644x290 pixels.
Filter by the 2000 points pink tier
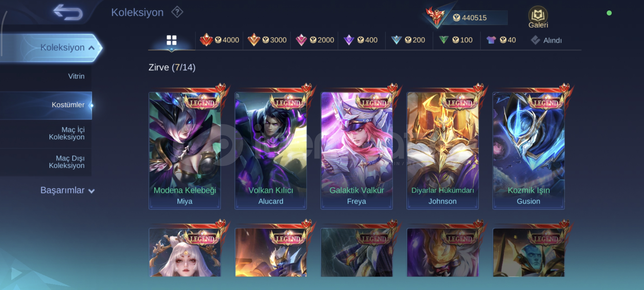315,40
